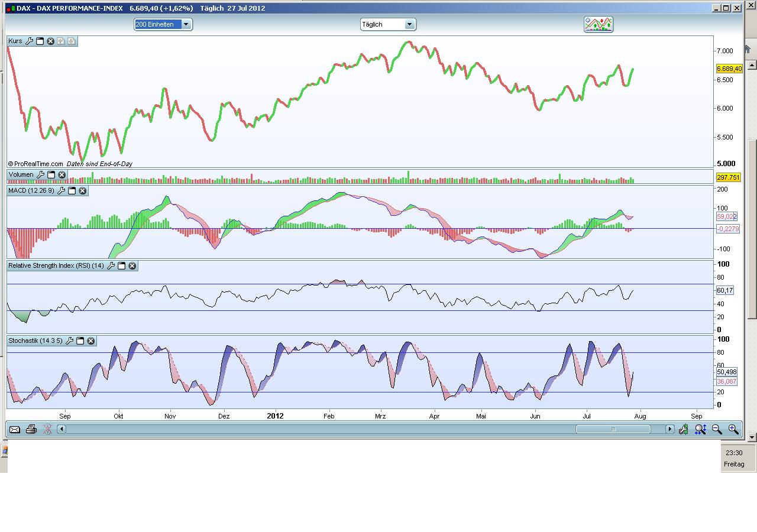Open Kurs panel settings wrench
757x532 pixels.
click(x=29, y=41)
